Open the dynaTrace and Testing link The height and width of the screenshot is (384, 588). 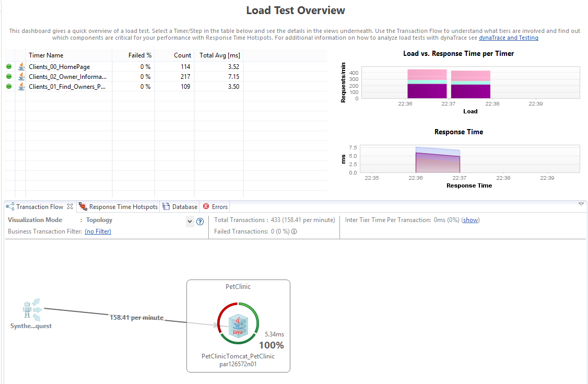(508, 38)
